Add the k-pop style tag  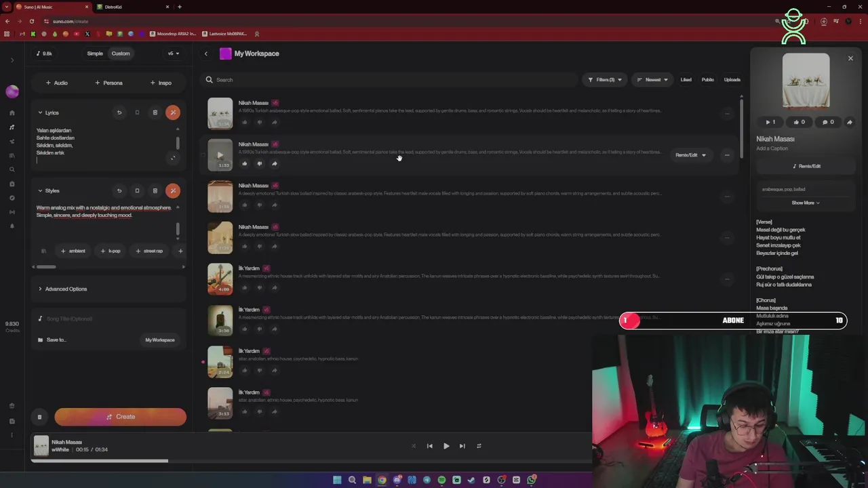[111, 251]
